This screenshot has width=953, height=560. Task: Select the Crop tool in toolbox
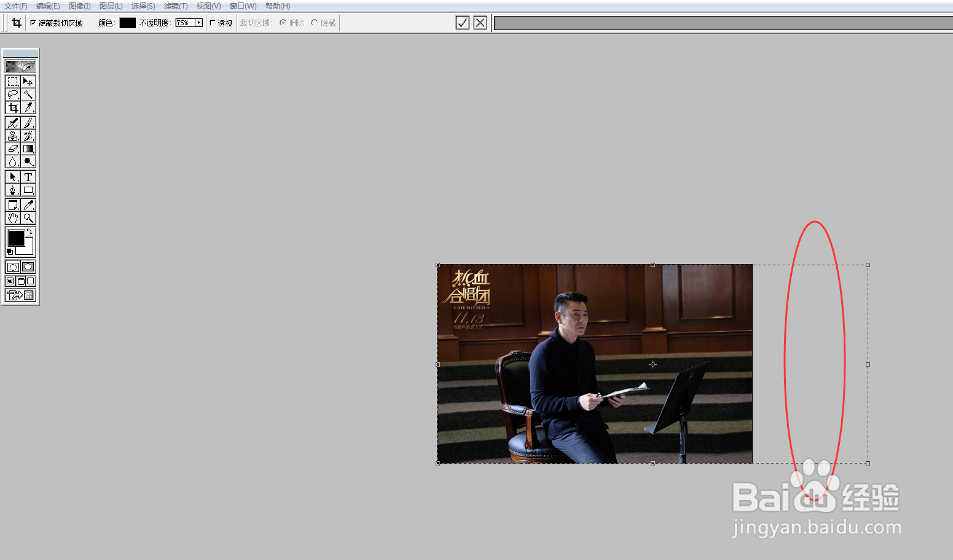coord(13,107)
